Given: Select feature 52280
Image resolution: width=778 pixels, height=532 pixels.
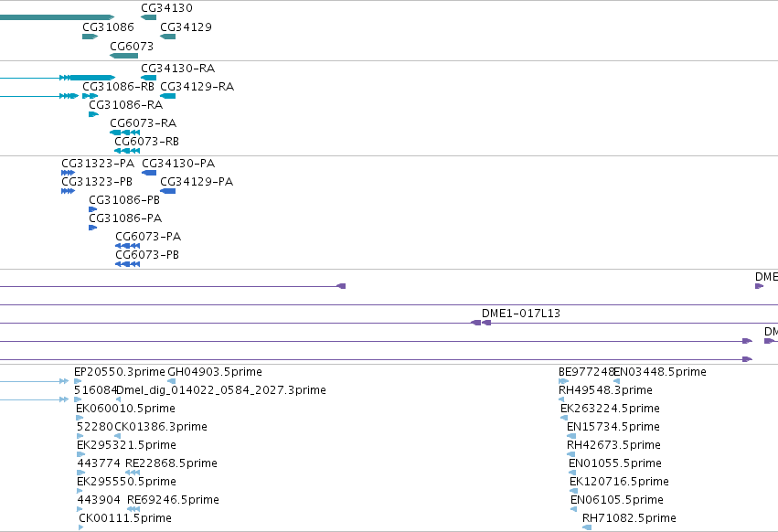Looking at the screenshot, I should click(x=80, y=436).
